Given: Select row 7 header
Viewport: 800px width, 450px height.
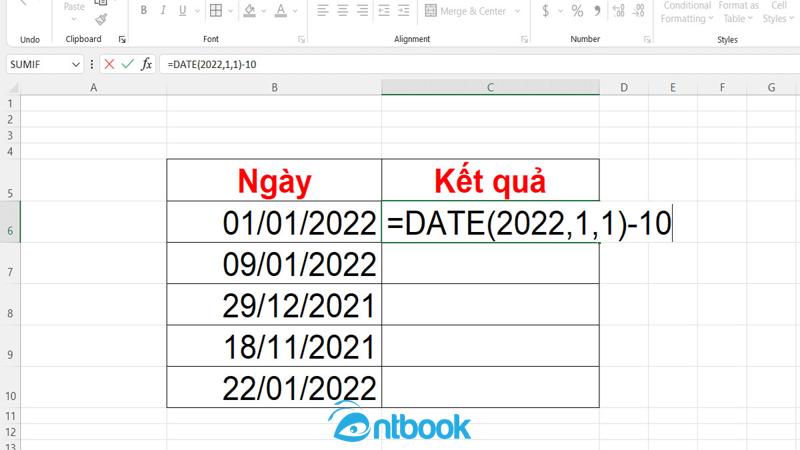Looking at the screenshot, I should 10,263.
